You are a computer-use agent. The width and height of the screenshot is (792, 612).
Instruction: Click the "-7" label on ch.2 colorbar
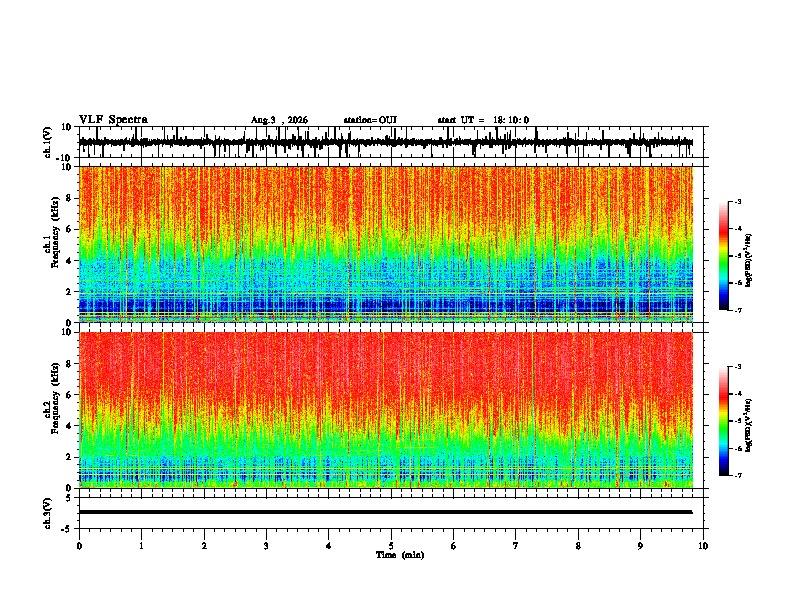point(738,475)
